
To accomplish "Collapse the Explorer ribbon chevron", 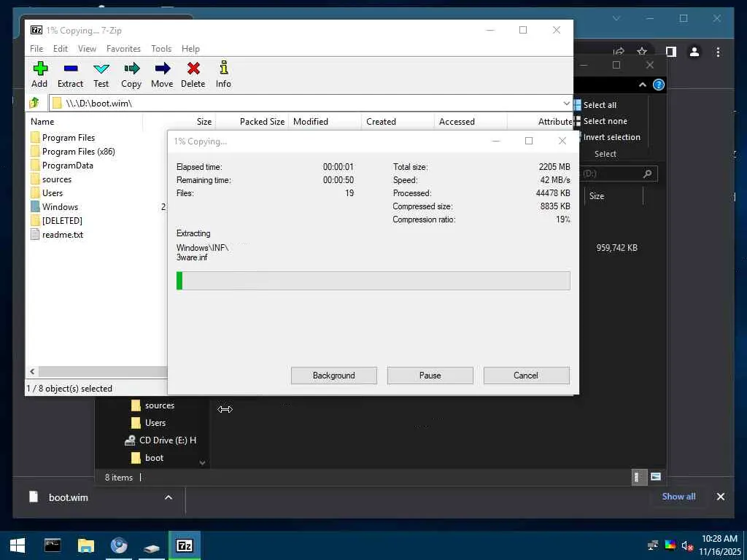I will [x=642, y=85].
